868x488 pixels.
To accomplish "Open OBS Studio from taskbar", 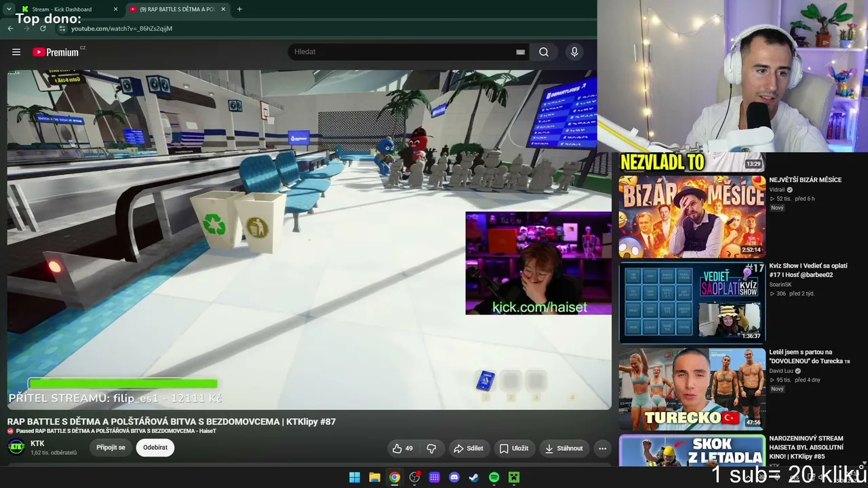I will pyautogui.click(x=414, y=477).
